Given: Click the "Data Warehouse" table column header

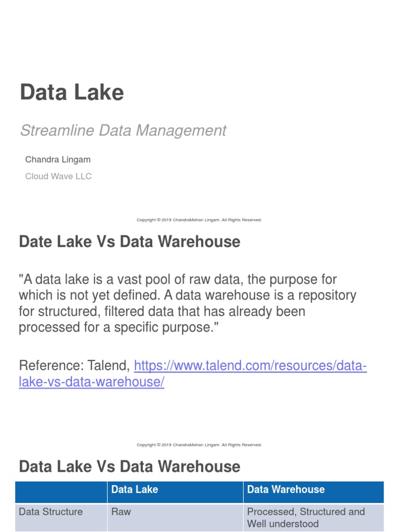Looking at the screenshot, I should (286, 489).
